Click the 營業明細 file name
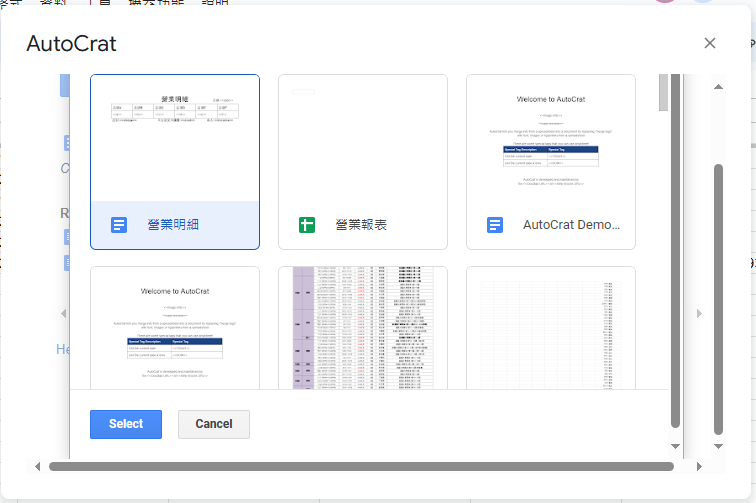This screenshot has width=756, height=503. point(173,225)
